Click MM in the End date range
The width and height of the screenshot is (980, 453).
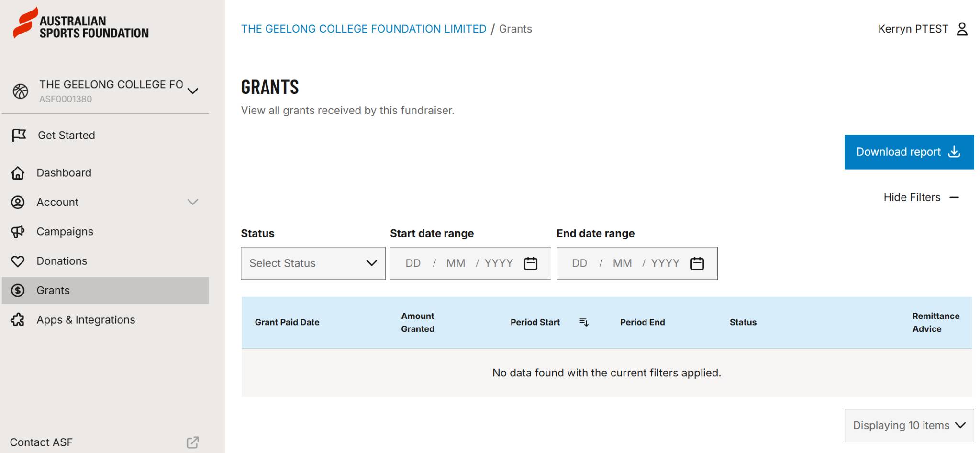pos(622,263)
